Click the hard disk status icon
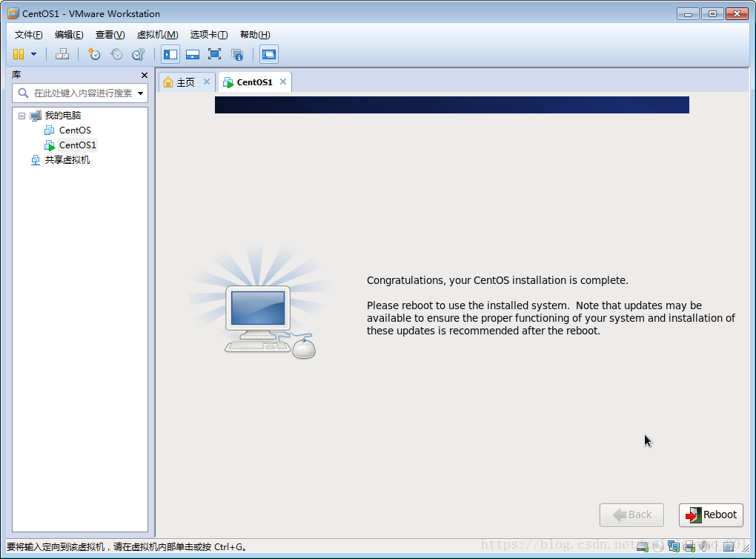Image resolution: width=756 pixels, height=559 pixels. click(x=642, y=546)
